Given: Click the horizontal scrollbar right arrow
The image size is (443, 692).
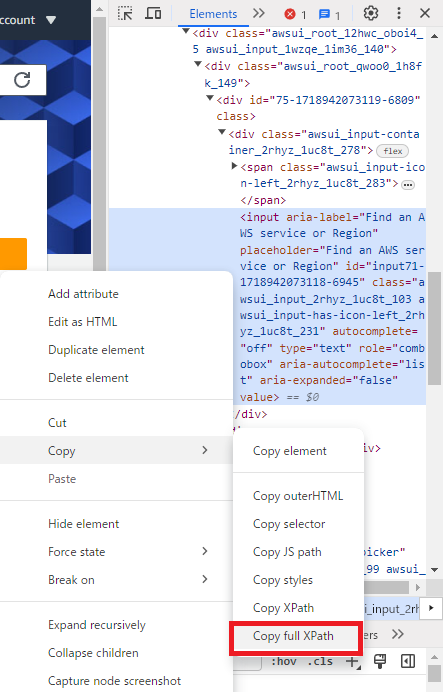Looking at the screenshot, I should [418, 587].
